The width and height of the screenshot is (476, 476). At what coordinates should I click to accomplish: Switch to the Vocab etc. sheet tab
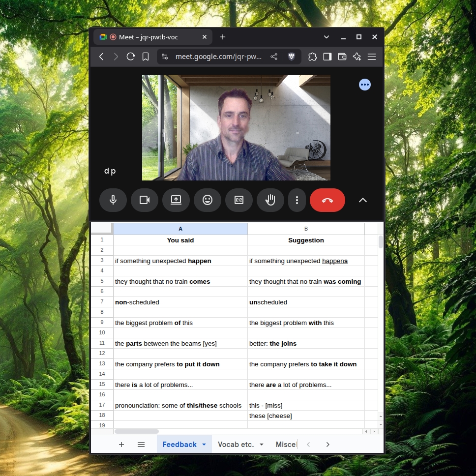coord(236,445)
